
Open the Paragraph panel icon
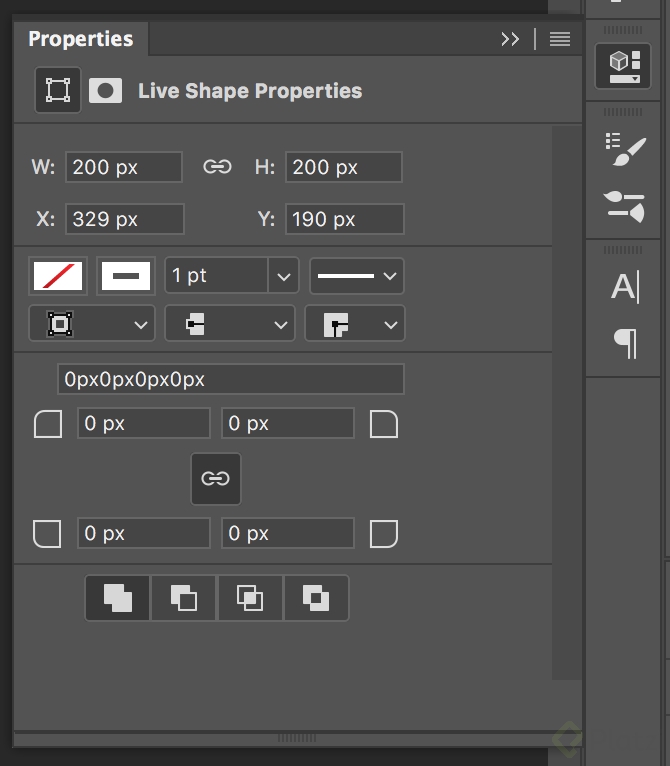click(625, 344)
